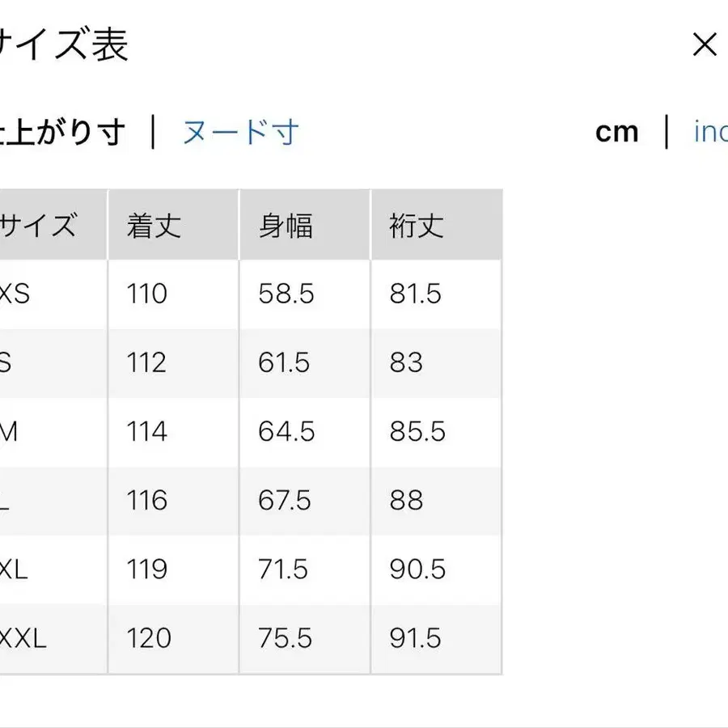Click the divider between cm and inch
The width and height of the screenshot is (728, 728).
coord(666,132)
